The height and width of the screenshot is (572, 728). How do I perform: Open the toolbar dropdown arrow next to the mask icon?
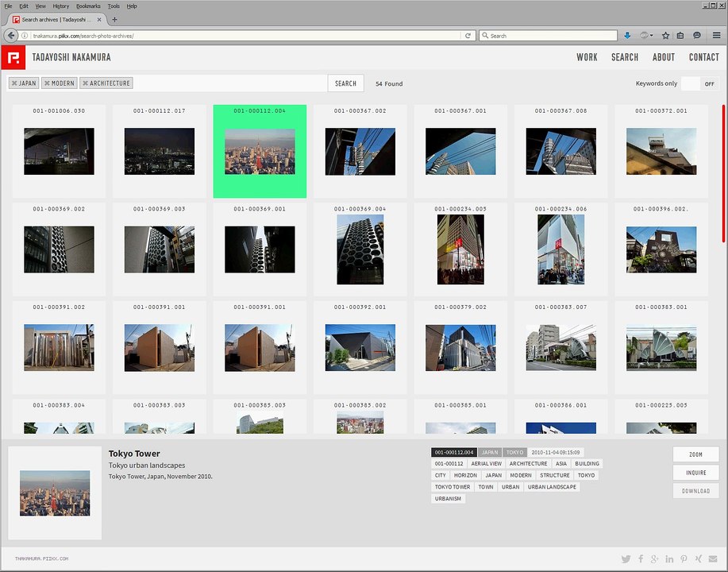pyautogui.click(x=652, y=36)
